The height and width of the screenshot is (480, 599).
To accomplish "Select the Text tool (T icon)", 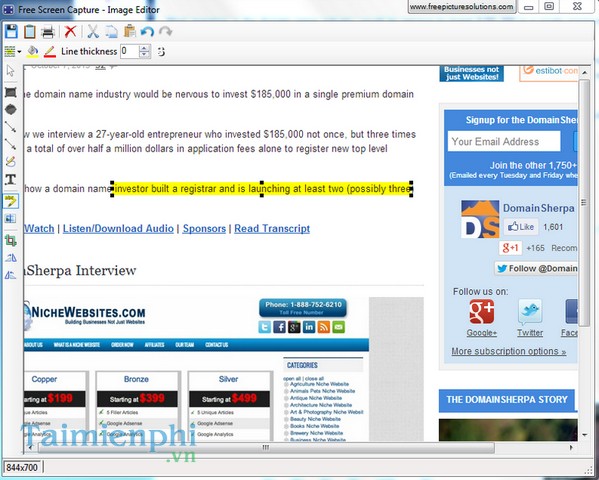I will [x=10, y=180].
